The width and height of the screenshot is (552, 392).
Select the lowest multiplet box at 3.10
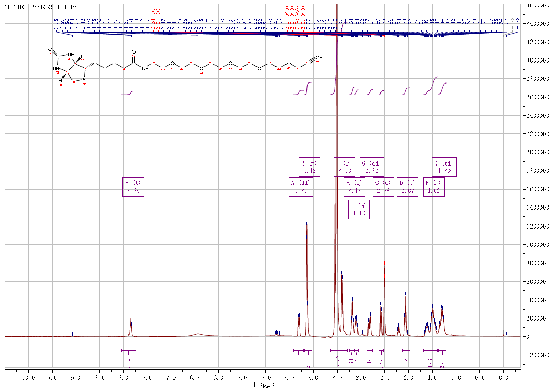(359, 210)
